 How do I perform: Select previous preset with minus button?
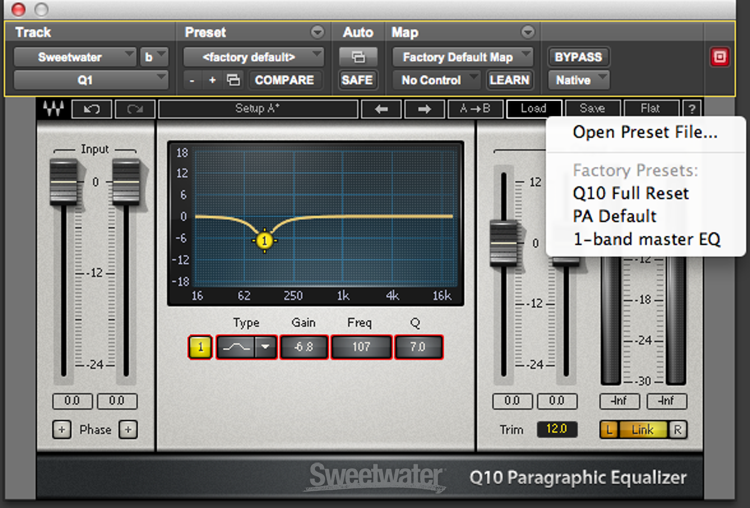[192, 80]
